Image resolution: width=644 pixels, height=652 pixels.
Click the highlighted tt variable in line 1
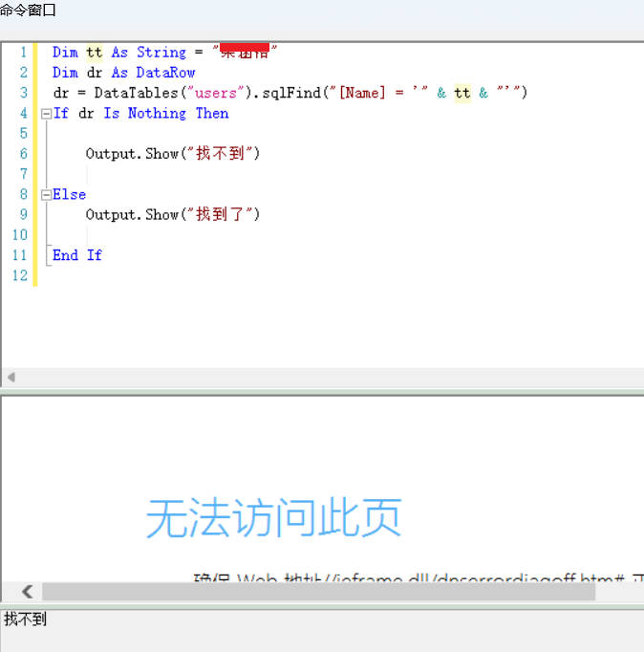94,52
